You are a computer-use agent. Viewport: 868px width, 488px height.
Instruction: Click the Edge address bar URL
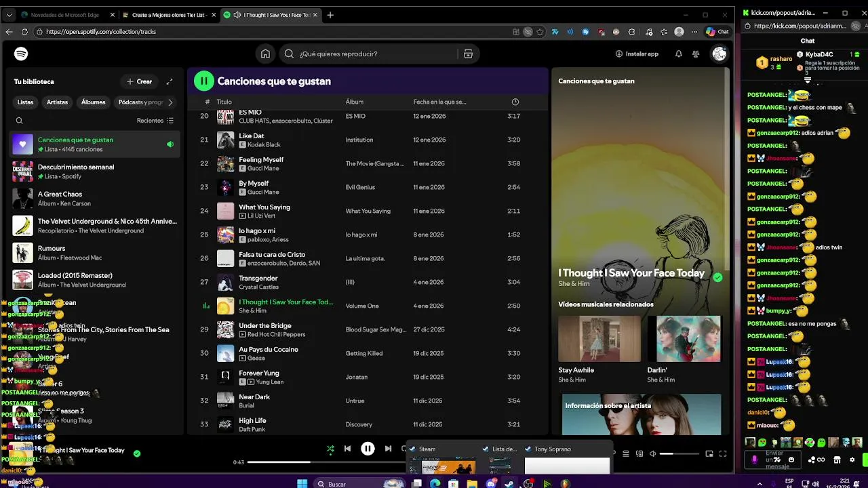click(101, 32)
